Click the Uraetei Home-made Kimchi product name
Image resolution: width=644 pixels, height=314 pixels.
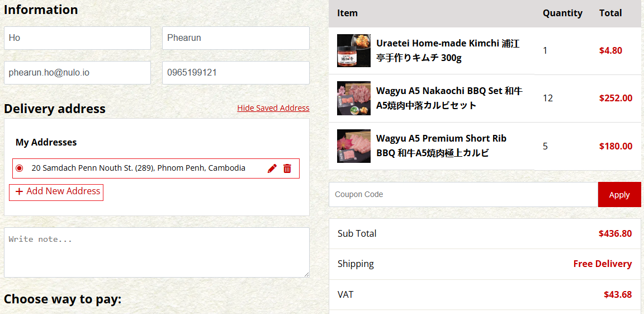(x=448, y=50)
